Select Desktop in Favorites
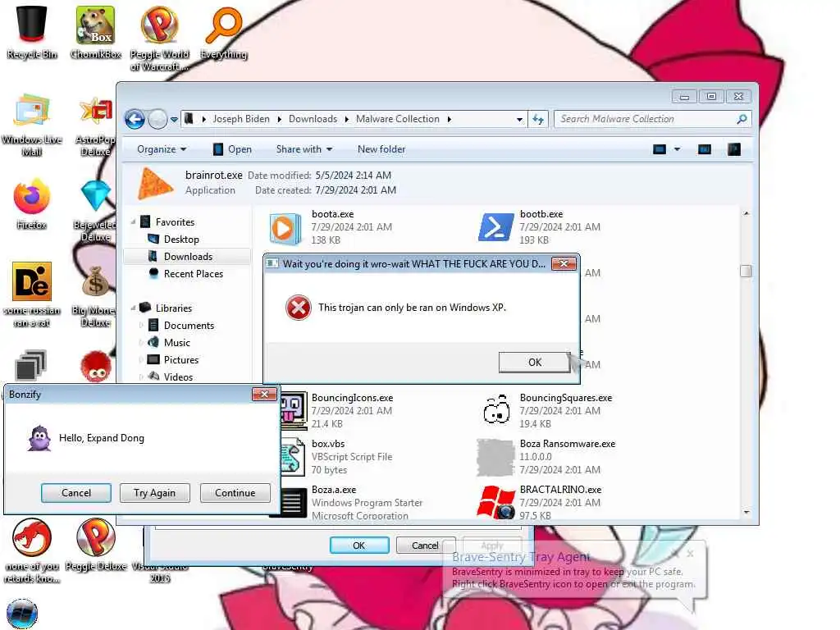840x630 pixels. coord(181,240)
